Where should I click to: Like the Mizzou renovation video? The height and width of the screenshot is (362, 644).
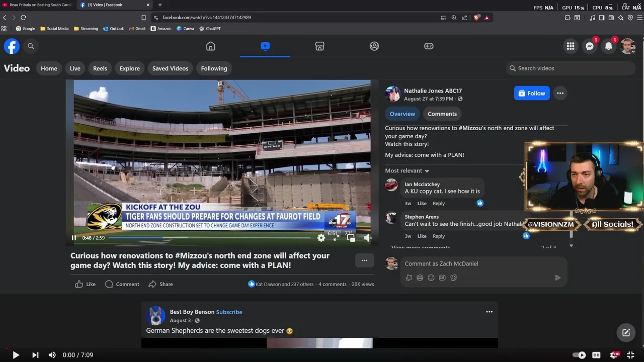(85, 284)
